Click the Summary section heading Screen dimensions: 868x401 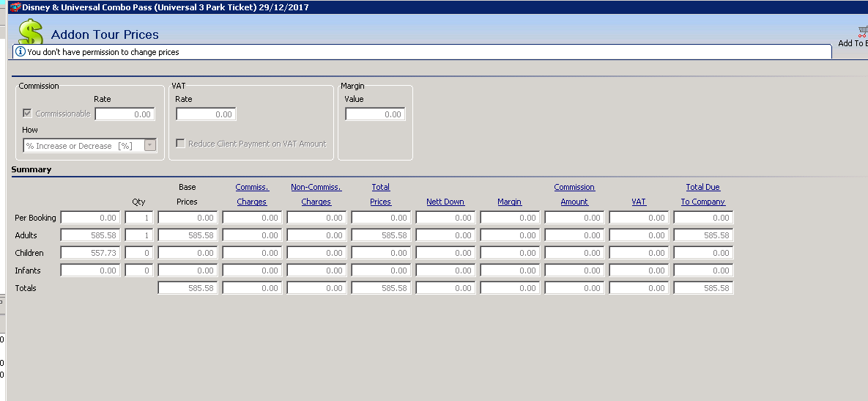(x=31, y=169)
